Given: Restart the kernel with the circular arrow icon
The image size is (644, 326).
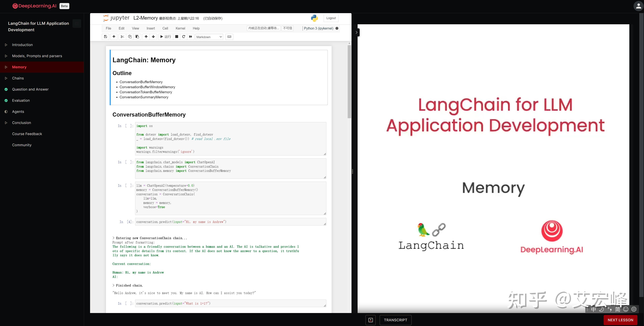Looking at the screenshot, I should click(184, 37).
